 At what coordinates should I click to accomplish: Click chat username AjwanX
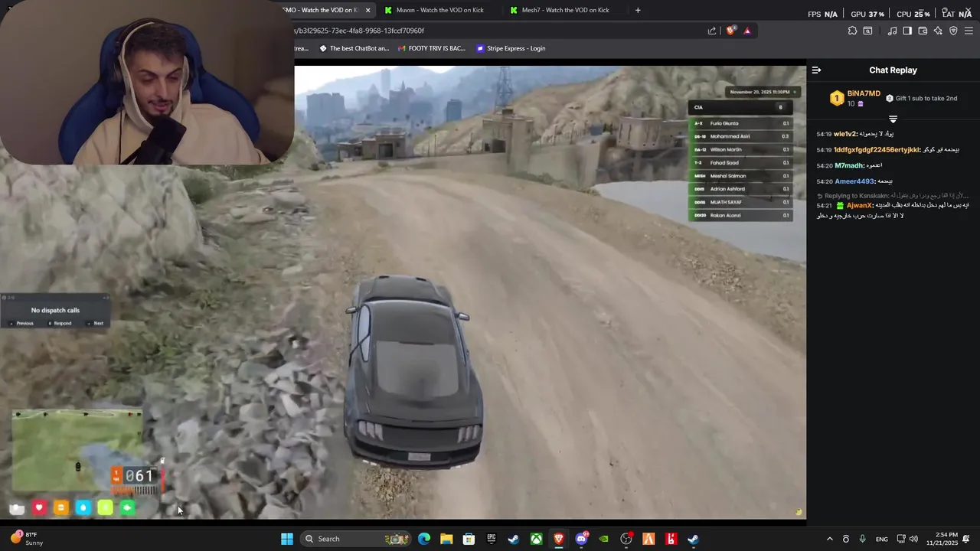coord(859,205)
